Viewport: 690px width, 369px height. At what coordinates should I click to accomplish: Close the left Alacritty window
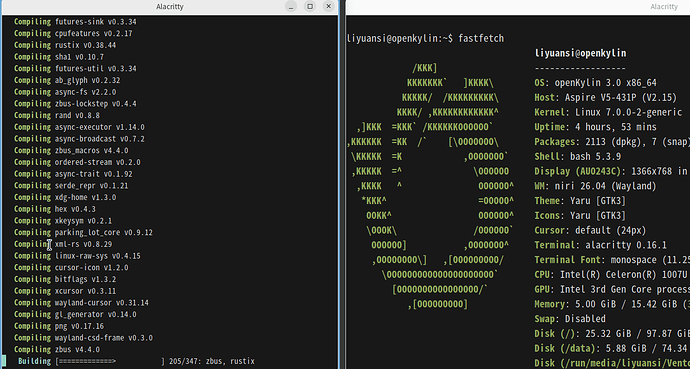pos(328,6)
